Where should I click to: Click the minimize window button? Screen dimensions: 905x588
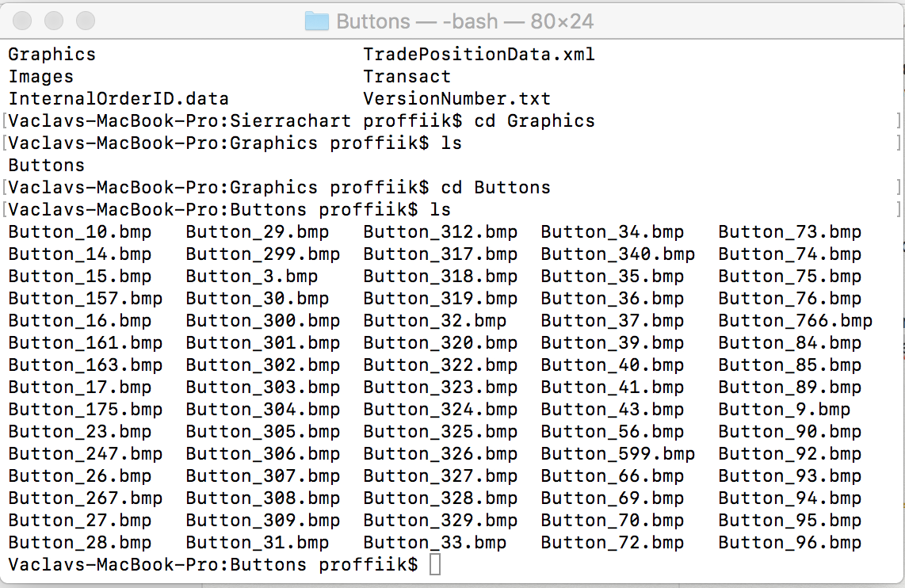tap(54, 21)
